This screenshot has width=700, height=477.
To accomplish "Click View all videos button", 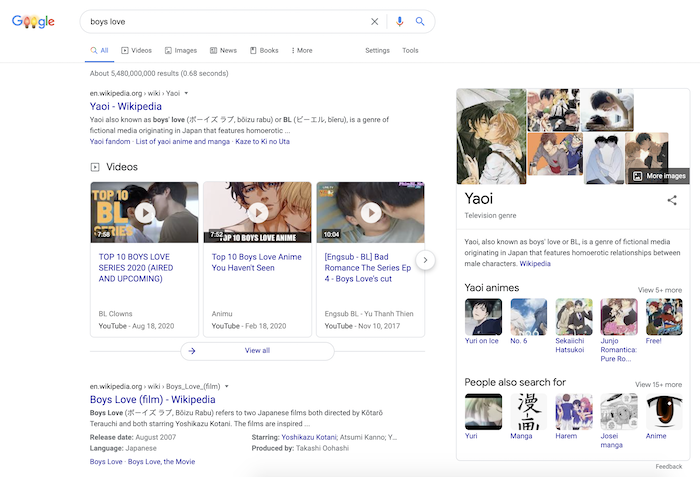I will pos(257,351).
